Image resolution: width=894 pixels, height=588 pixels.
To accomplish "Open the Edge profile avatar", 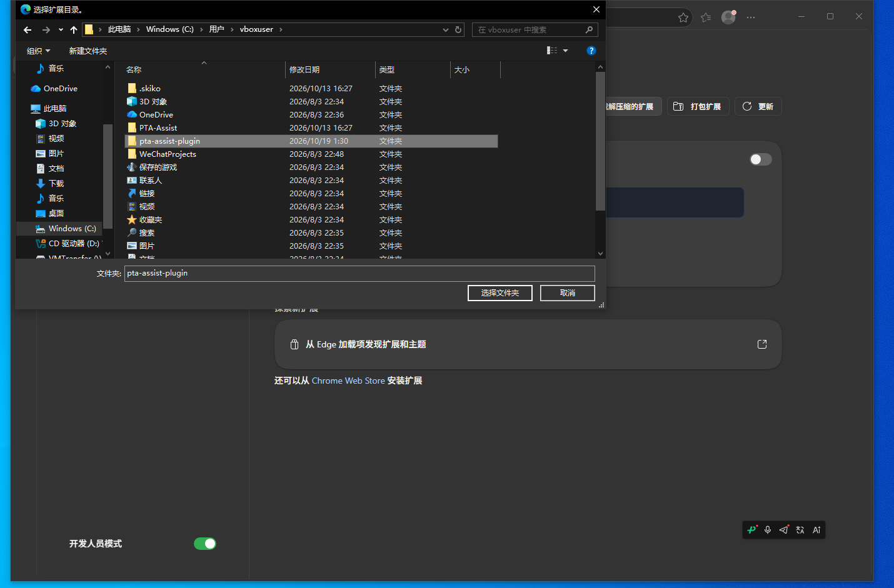I will point(728,17).
